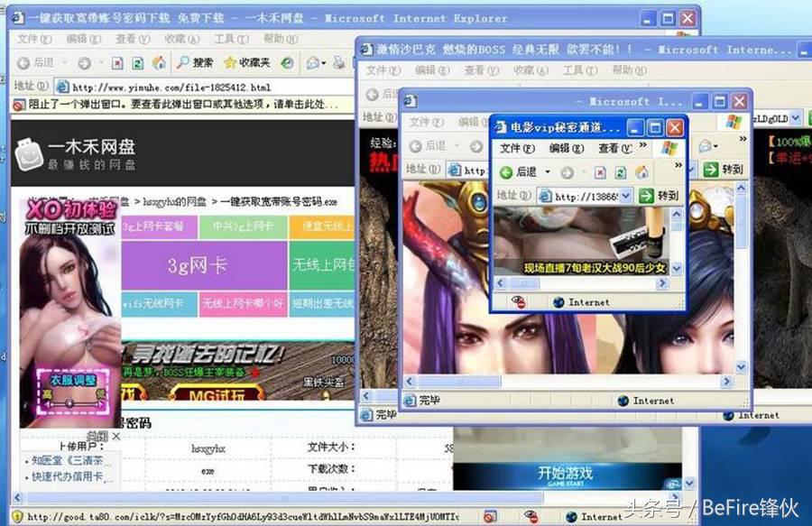Screen dimensions: 812x526
Task: Click Forward icon in 一木禾网盘 window toolbar
Action: coord(84,63)
